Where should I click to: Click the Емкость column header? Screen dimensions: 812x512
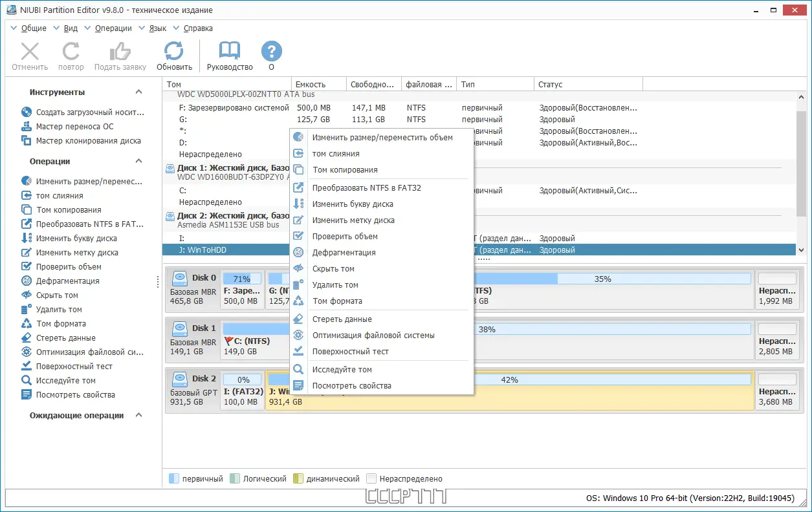[311, 85]
